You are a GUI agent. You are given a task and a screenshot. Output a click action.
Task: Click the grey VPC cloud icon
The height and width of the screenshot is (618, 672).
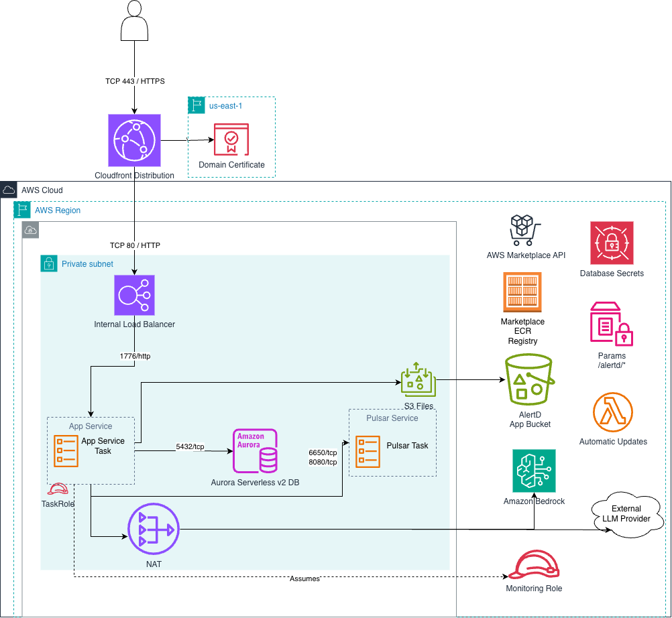coord(30,230)
